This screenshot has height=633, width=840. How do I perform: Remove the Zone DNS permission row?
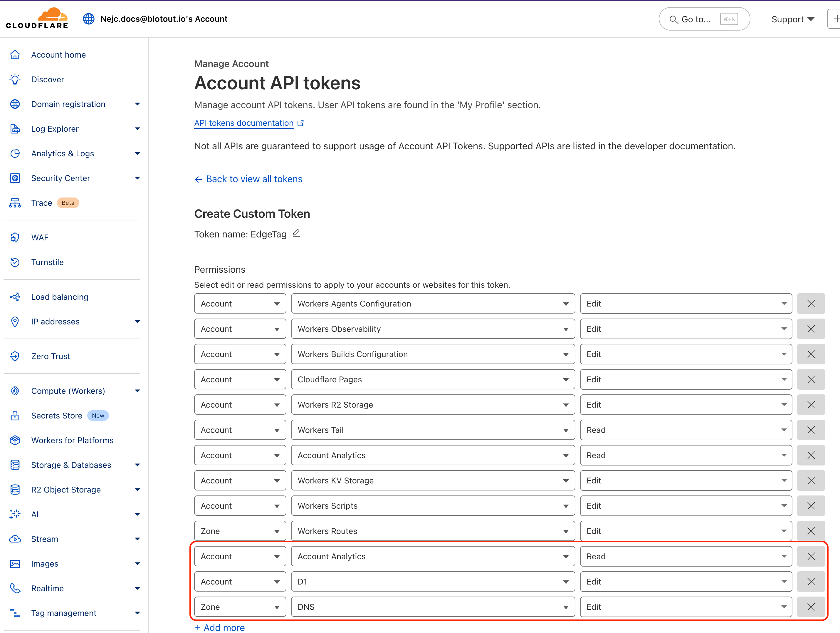(811, 607)
